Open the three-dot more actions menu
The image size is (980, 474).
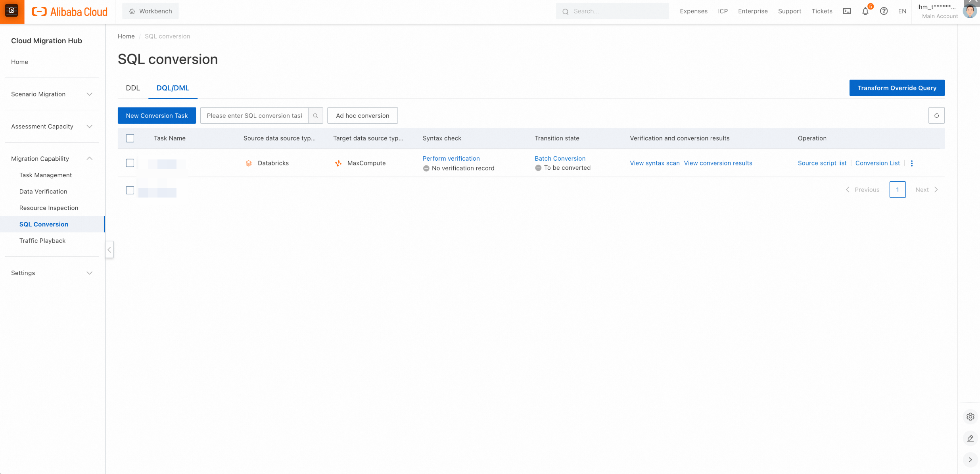(x=912, y=163)
